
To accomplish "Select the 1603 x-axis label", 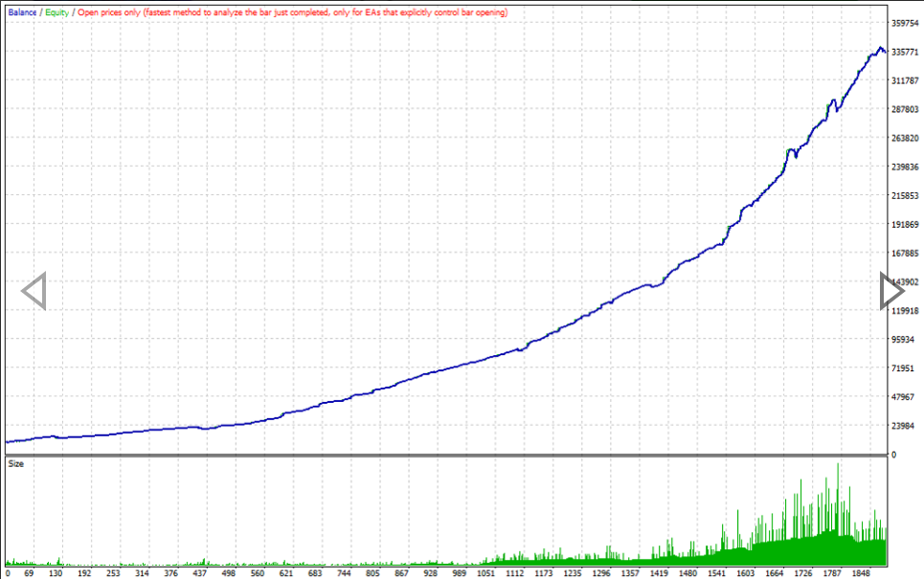I will point(746,573).
